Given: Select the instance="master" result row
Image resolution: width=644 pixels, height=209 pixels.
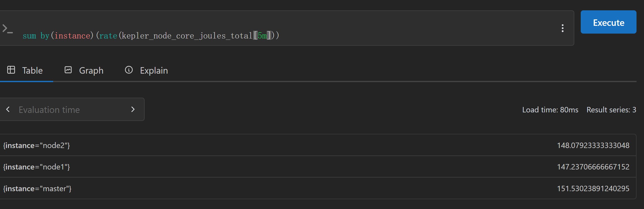Looking at the screenshot, I should pos(318,188).
